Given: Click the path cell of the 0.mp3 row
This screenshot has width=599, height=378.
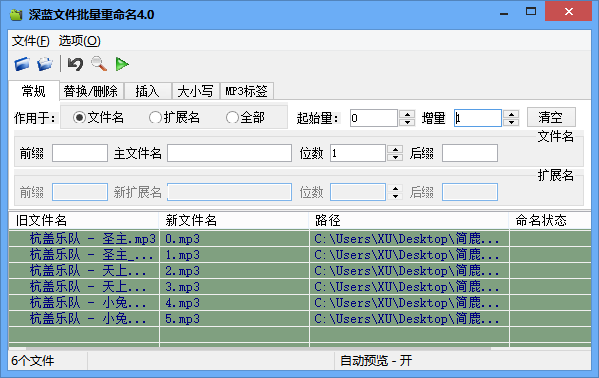Looking at the screenshot, I should tap(409, 239).
